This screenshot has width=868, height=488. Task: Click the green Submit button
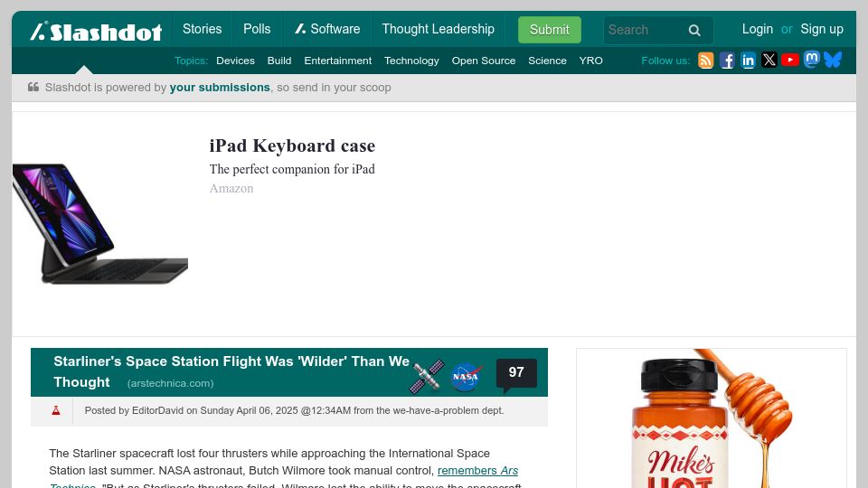tap(549, 30)
